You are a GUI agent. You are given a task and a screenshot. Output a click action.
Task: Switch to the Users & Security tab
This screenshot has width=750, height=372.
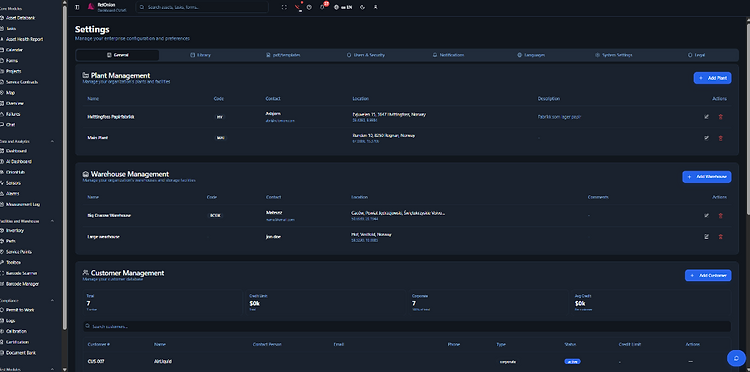(366, 55)
